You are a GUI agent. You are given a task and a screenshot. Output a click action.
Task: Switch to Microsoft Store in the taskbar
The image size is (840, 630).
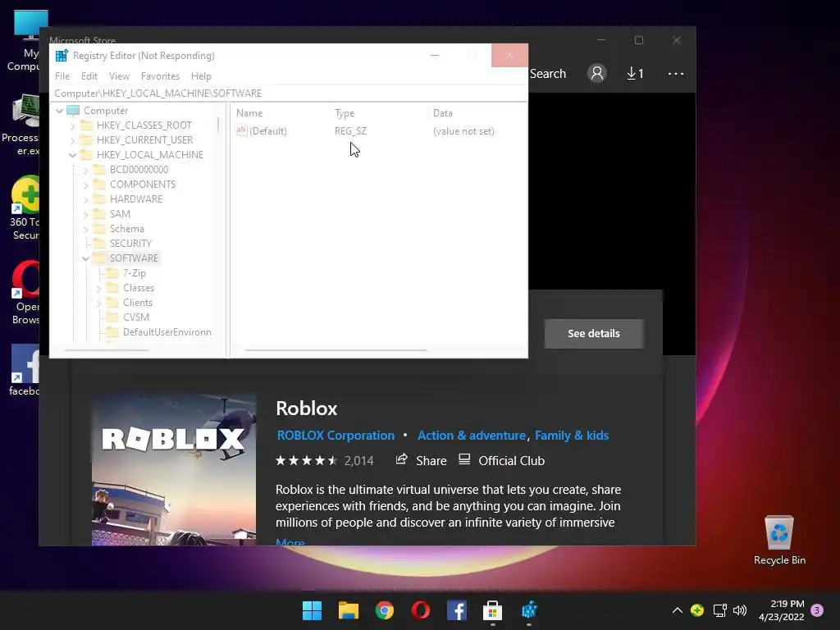[492, 610]
